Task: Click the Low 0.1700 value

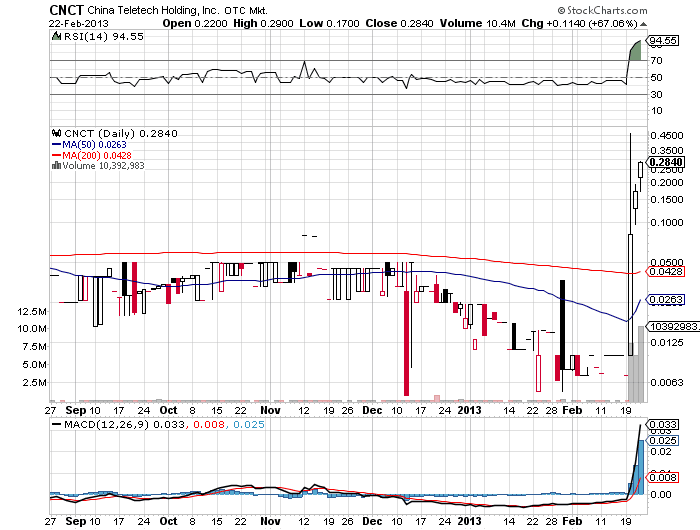Action: (329, 23)
